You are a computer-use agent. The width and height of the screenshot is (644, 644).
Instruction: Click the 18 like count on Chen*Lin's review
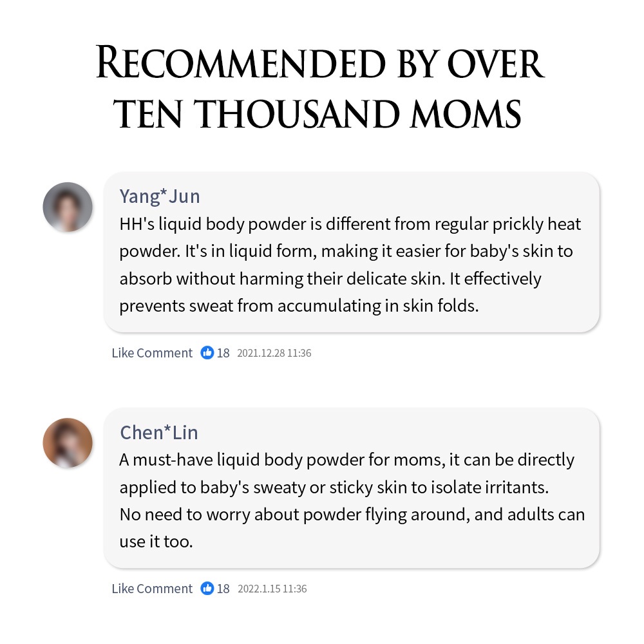(223, 589)
